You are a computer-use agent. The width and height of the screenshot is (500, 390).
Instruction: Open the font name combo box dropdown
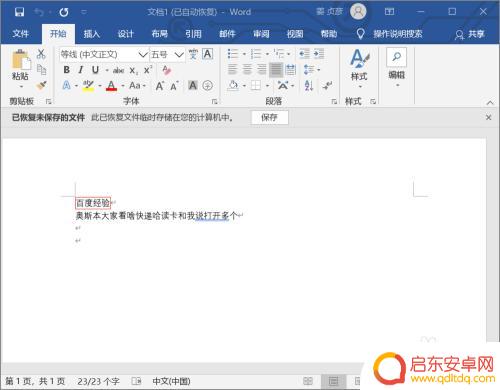[x=143, y=54]
